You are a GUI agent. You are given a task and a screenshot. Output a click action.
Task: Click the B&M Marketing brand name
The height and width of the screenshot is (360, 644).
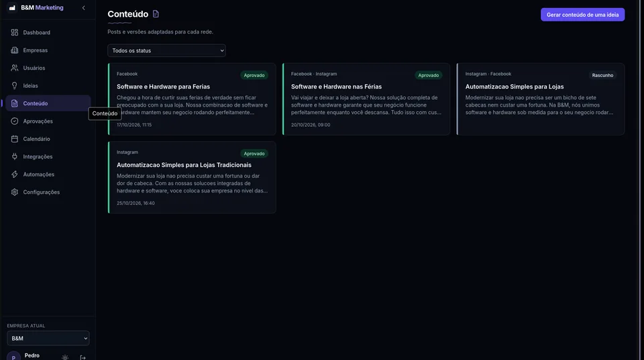point(42,8)
